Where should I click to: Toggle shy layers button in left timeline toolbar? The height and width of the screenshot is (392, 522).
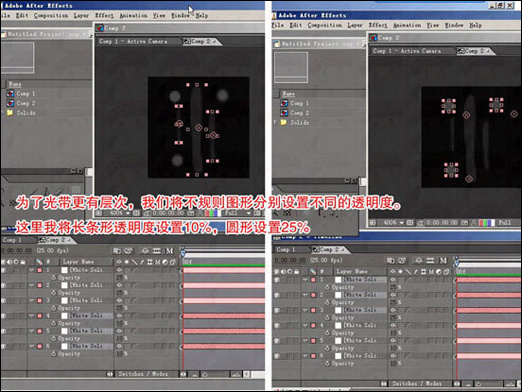145,250
